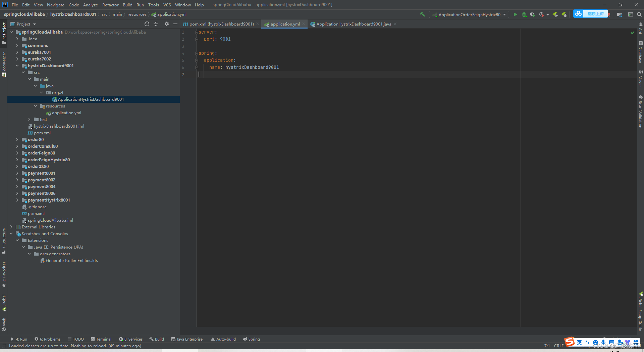The width and height of the screenshot is (644, 352).
Task: Open Search Everywhere magnifier icon
Action: [639, 14]
